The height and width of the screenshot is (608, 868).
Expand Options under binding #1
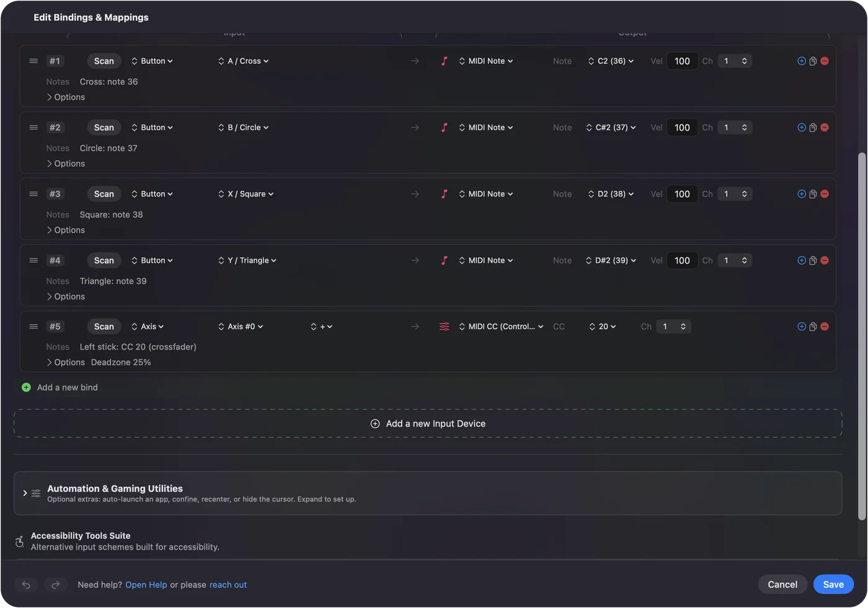(x=66, y=97)
